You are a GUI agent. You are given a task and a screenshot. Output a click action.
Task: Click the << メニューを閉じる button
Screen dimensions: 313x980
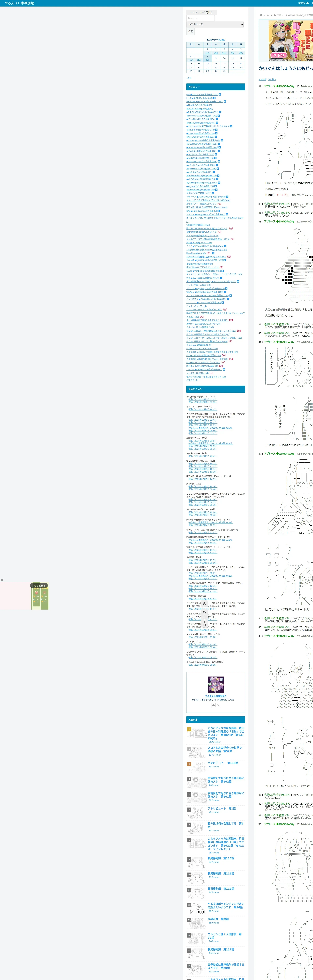[x=201, y=12]
